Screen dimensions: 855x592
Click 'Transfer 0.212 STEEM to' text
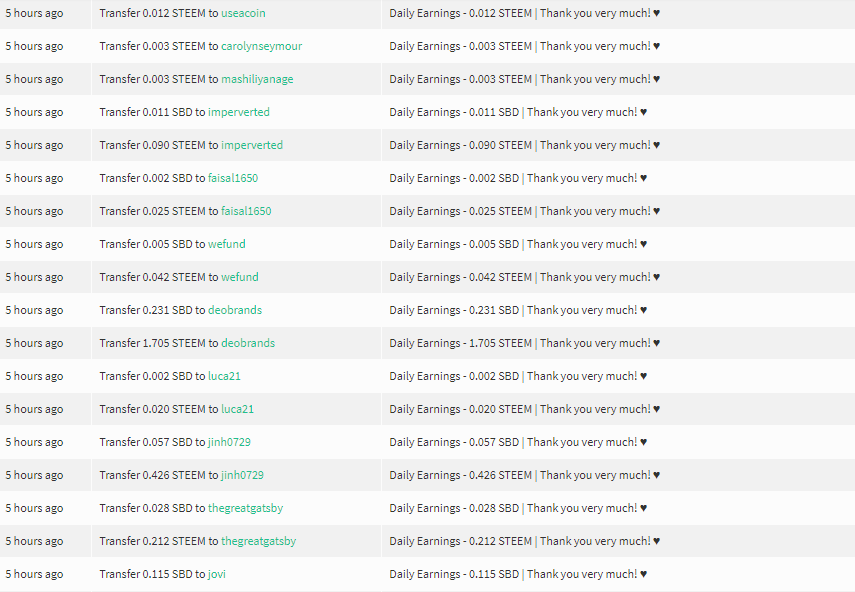159,541
